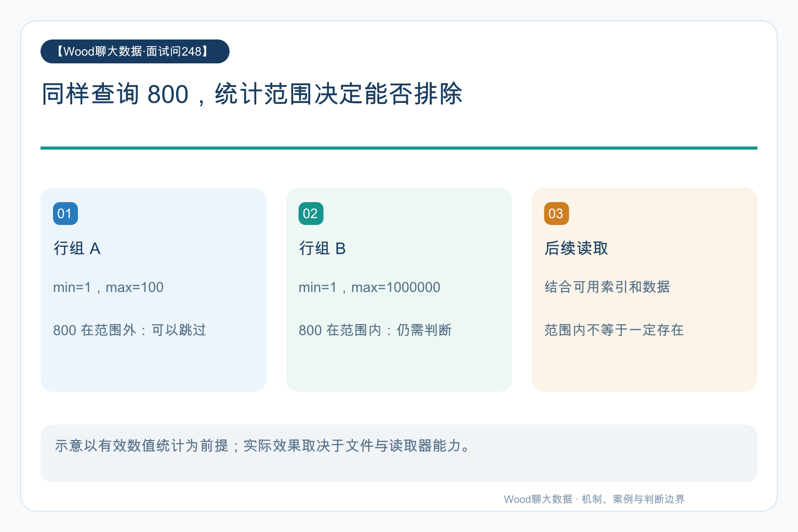Select the heading 行组 B

point(322,248)
